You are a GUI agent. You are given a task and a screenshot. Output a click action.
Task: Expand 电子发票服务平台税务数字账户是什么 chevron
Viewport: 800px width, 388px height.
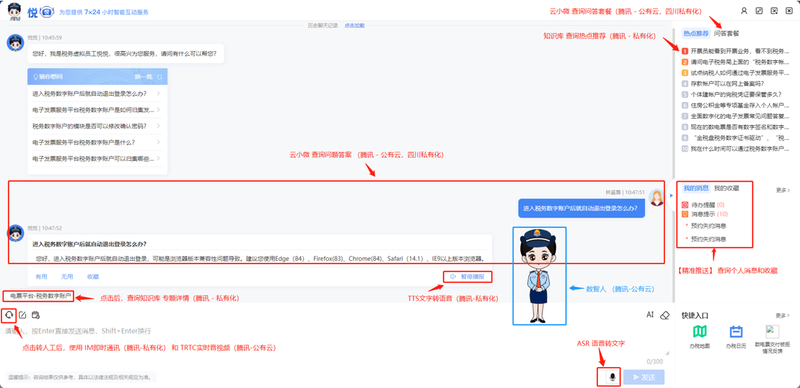tap(159, 142)
